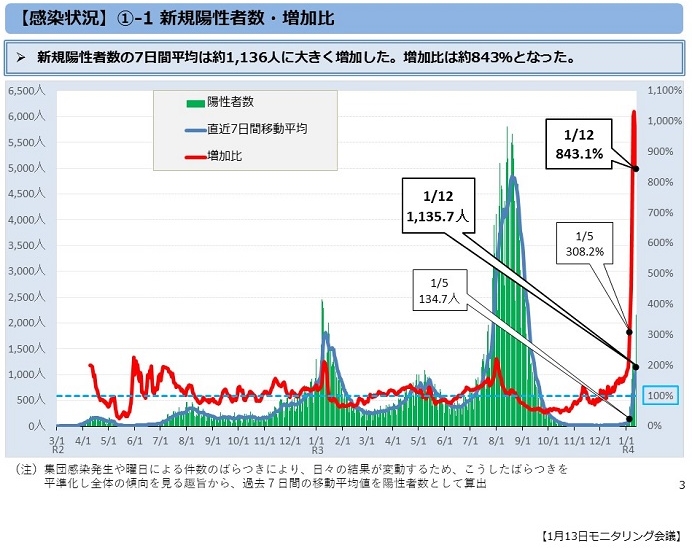Select the legend label 直近7日間移動平均
The width and height of the screenshot is (694, 550).
click(257, 129)
